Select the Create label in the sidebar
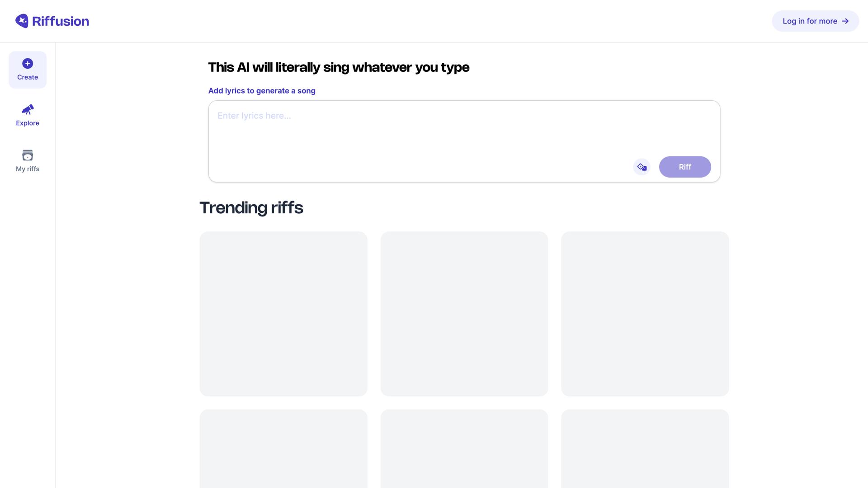 pos(28,77)
